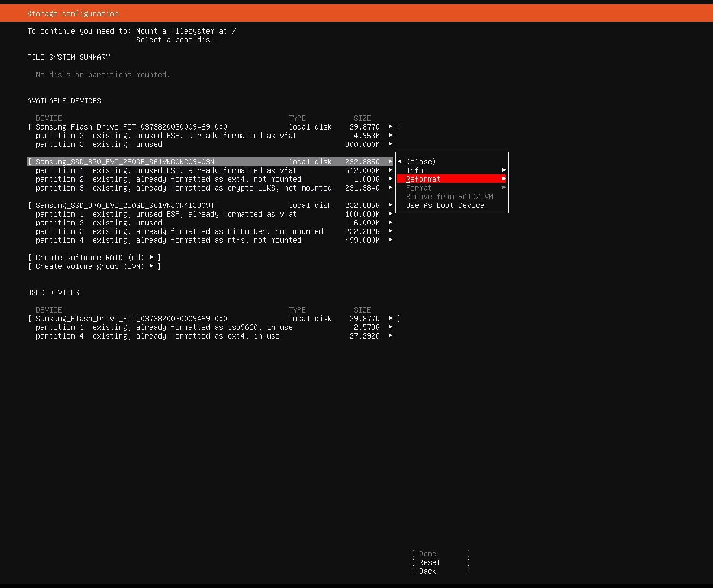Click the Reset button
Image resolution: width=713 pixels, height=588 pixels.
pos(441,562)
